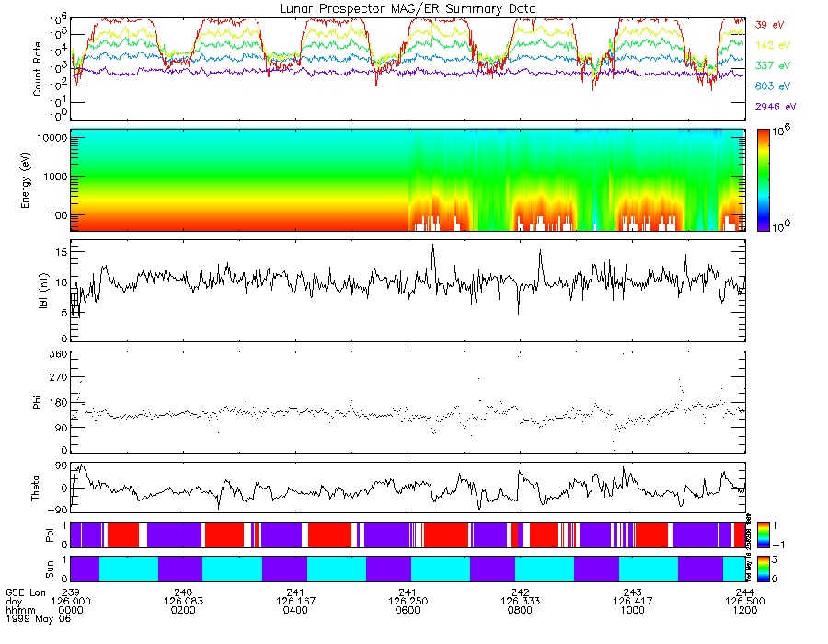
Task: Click the "126.417" doy value
Action: coord(633,602)
